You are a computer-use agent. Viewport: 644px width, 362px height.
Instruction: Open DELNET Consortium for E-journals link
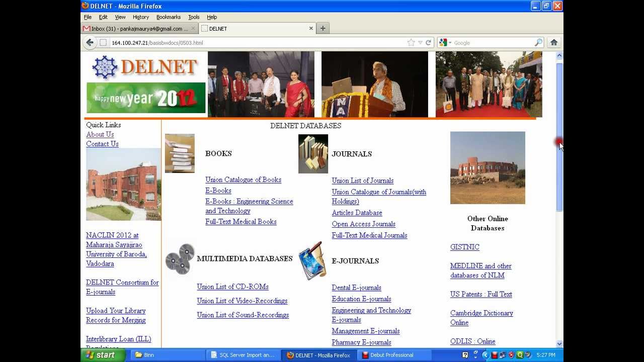(122, 287)
